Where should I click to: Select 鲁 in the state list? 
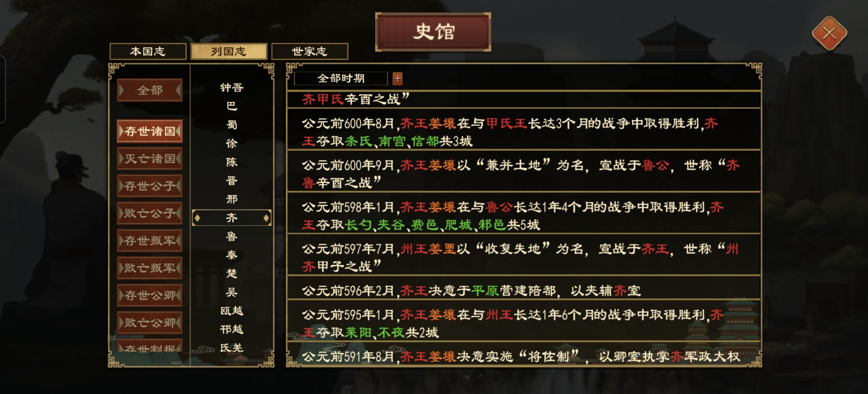coord(231,236)
